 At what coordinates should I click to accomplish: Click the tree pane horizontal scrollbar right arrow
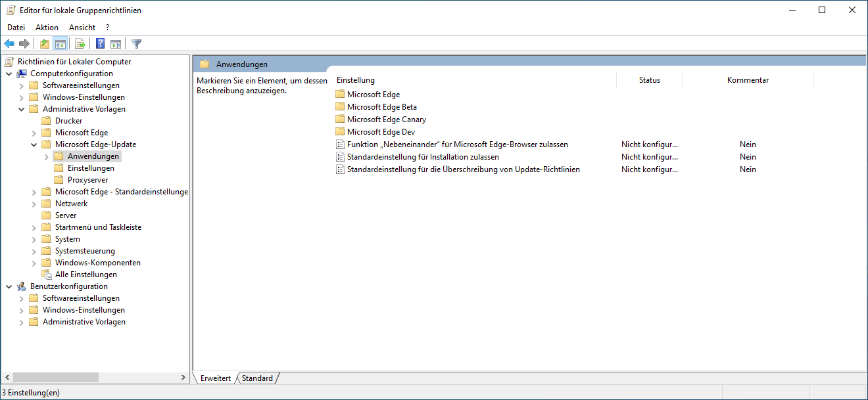point(184,378)
